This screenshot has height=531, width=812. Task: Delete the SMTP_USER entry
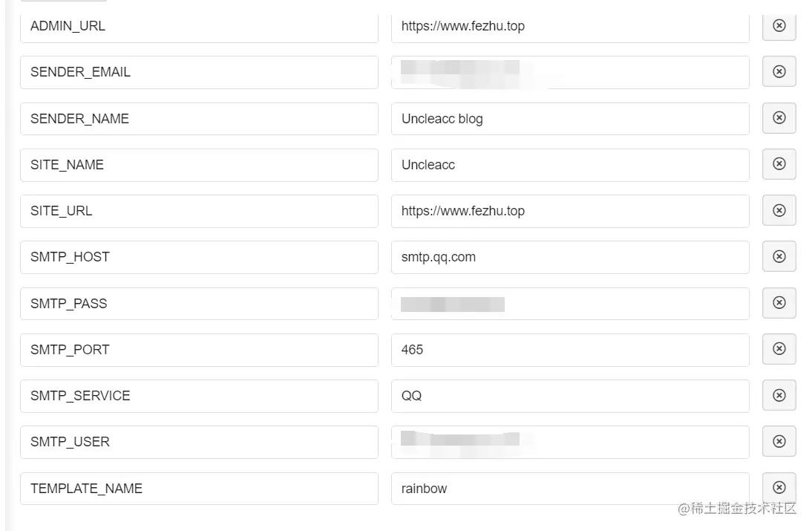(779, 442)
